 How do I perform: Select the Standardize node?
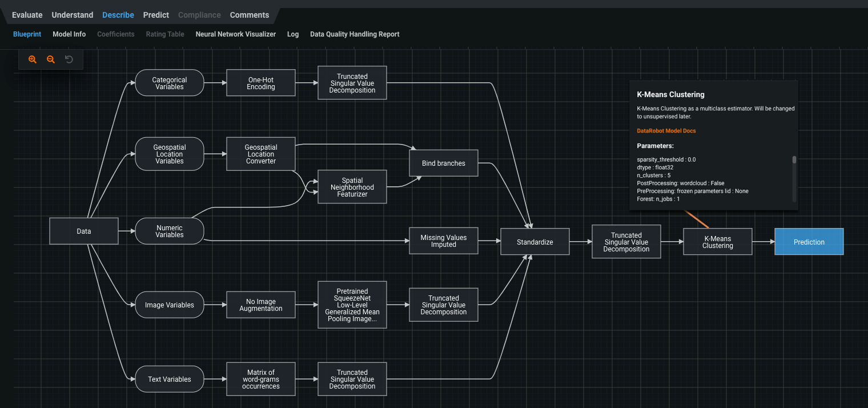click(x=535, y=242)
